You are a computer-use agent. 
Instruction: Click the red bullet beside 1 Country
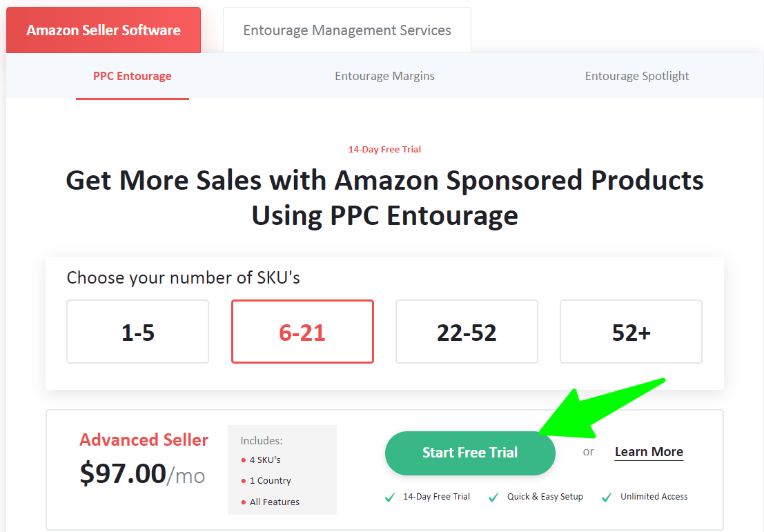click(x=244, y=481)
